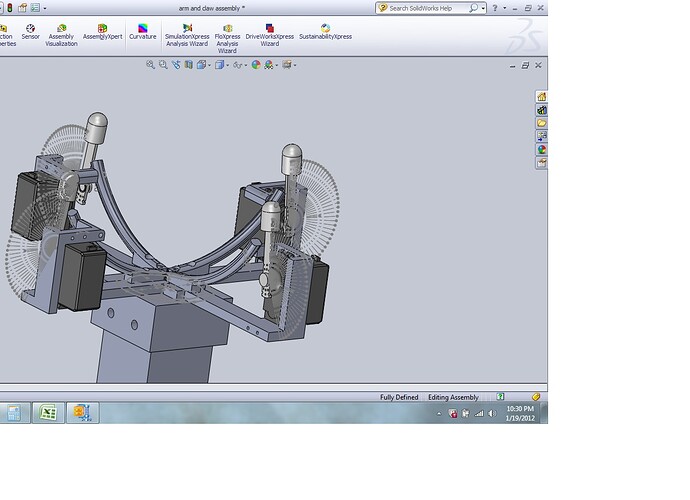Restore the assembly document window
The width and height of the screenshot is (690, 500).
[x=525, y=65]
